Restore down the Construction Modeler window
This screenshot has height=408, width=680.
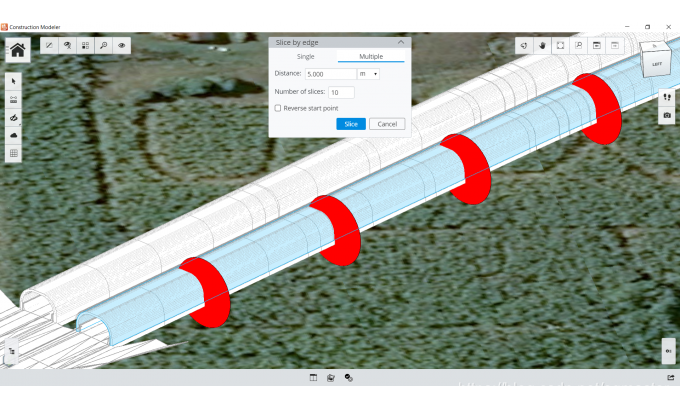click(x=647, y=27)
